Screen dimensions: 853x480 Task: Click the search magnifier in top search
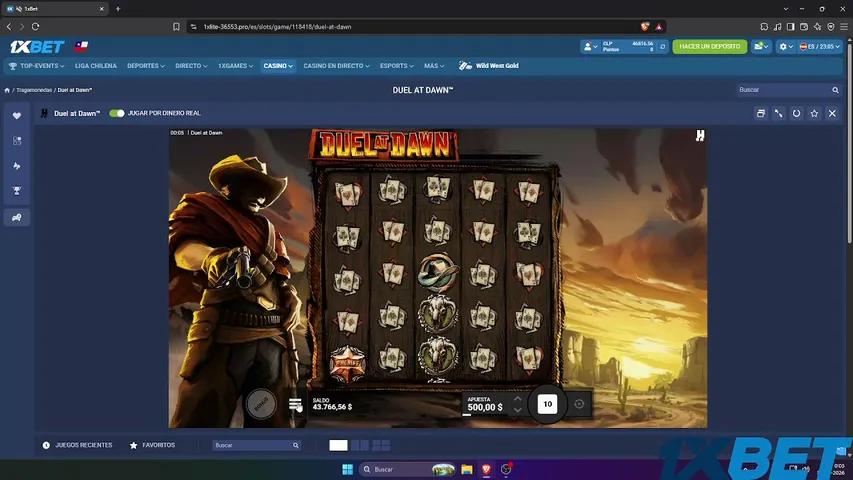point(835,90)
